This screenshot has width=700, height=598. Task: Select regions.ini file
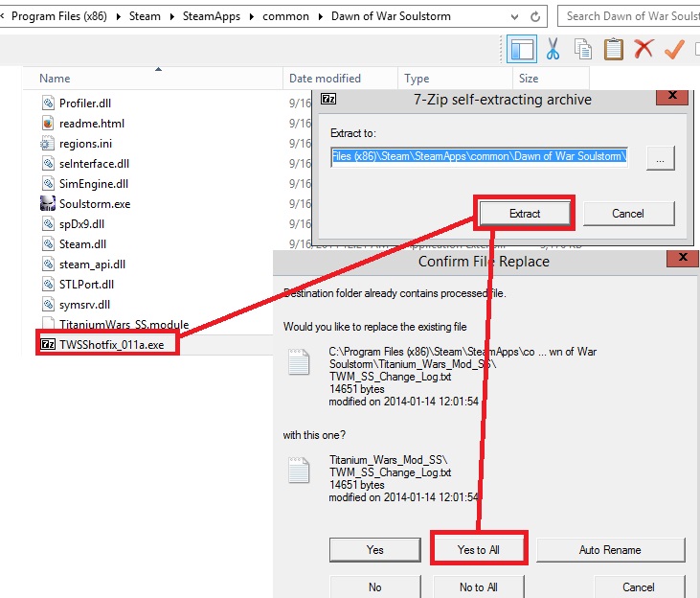85,144
